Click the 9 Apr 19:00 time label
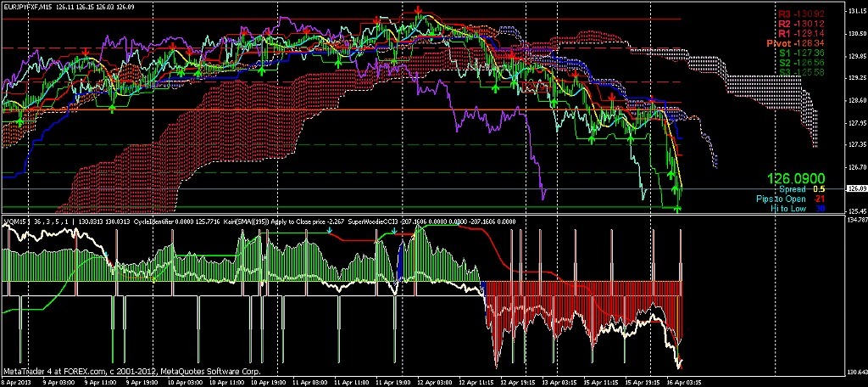 tap(141, 382)
